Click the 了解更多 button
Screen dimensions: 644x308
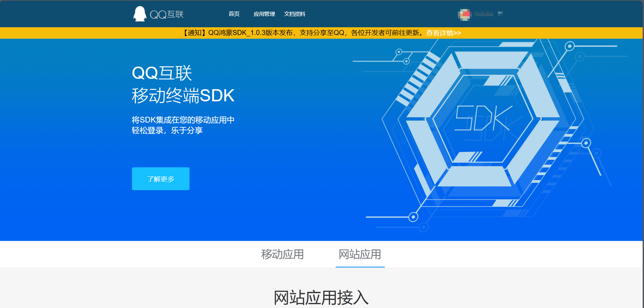click(x=160, y=179)
